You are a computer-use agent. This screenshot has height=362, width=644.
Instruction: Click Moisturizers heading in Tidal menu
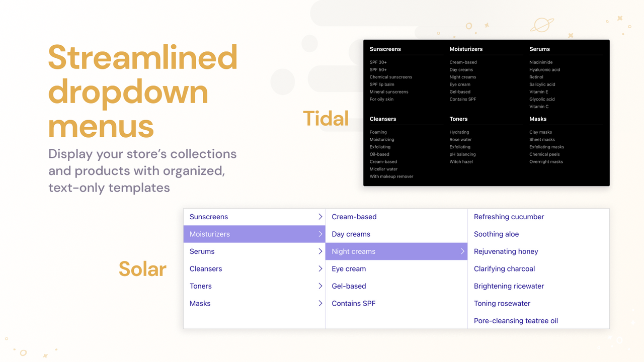pyautogui.click(x=466, y=49)
